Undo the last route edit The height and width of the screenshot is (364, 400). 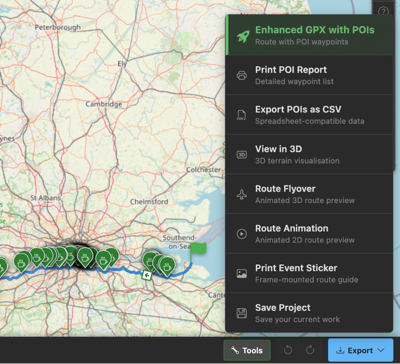click(288, 350)
